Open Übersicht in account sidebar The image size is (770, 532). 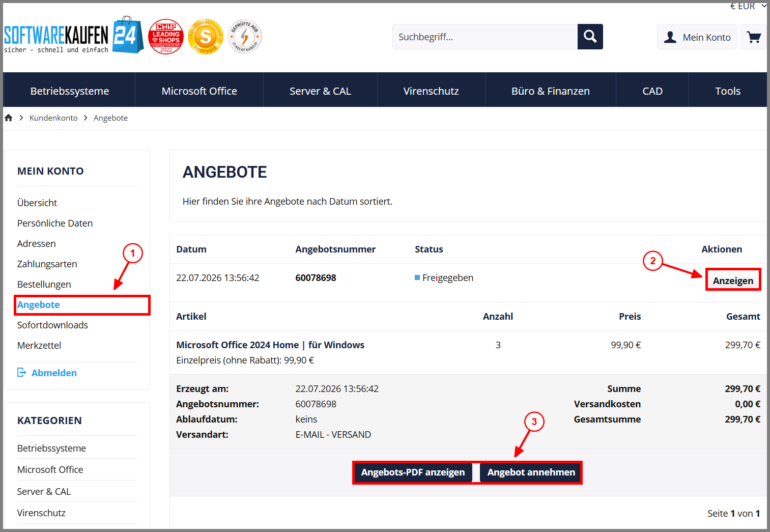37,203
